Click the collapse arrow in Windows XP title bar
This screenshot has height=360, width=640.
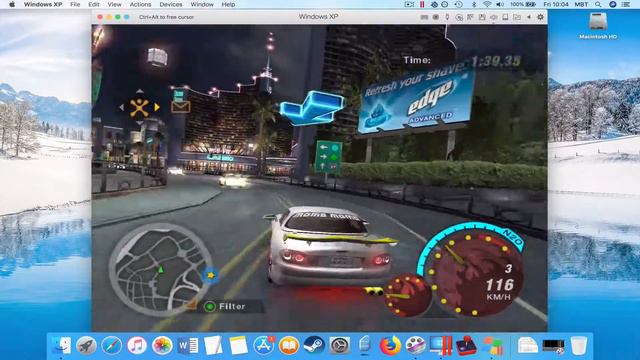[529, 17]
